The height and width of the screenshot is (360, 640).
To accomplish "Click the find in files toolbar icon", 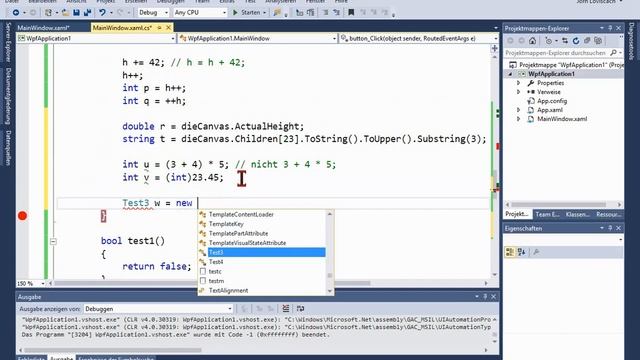I will coord(277,13).
